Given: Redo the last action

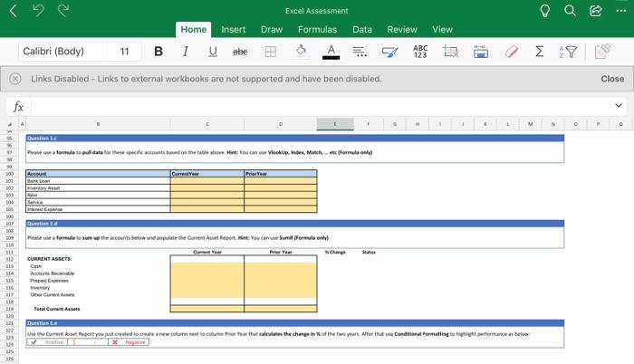Looking at the screenshot, I should (x=63, y=10).
